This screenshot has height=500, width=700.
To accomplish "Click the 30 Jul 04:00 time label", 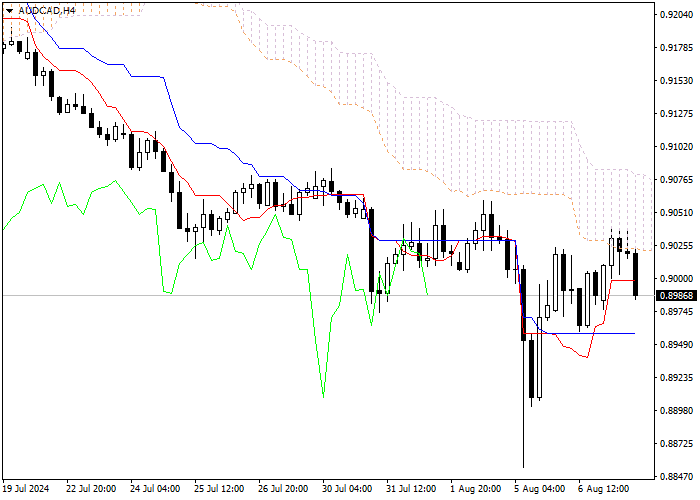I will [347, 489].
